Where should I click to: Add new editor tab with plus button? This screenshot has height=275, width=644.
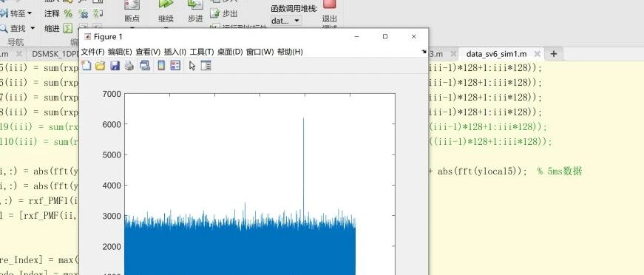pyautogui.click(x=554, y=53)
